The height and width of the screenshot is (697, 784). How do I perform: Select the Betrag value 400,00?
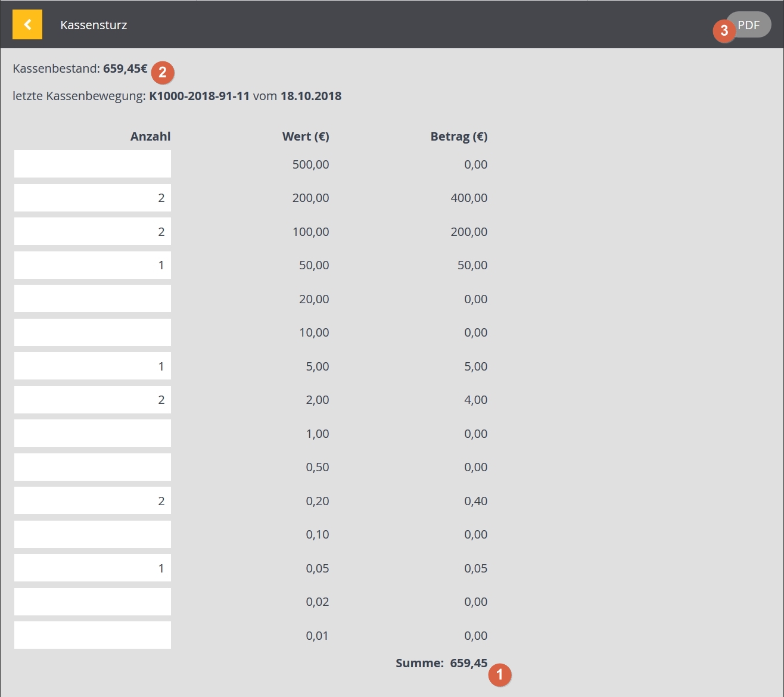pos(469,198)
